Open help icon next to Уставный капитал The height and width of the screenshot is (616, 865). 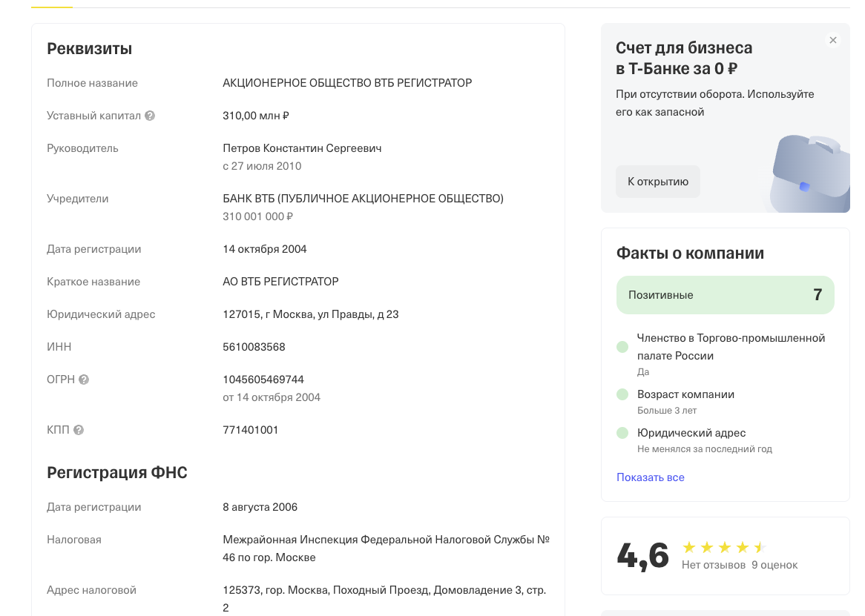click(x=150, y=116)
